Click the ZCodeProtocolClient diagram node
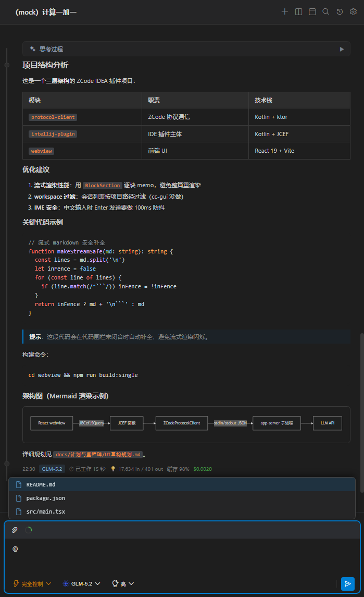Screen dimensions: 364x597 182,423
